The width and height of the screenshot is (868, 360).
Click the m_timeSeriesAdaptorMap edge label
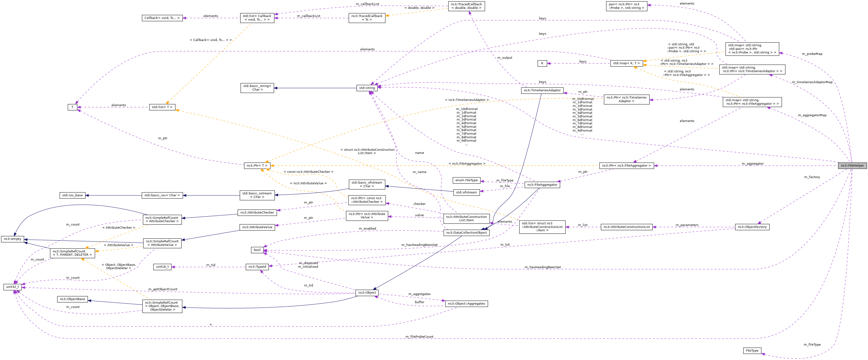click(x=812, y=82)
